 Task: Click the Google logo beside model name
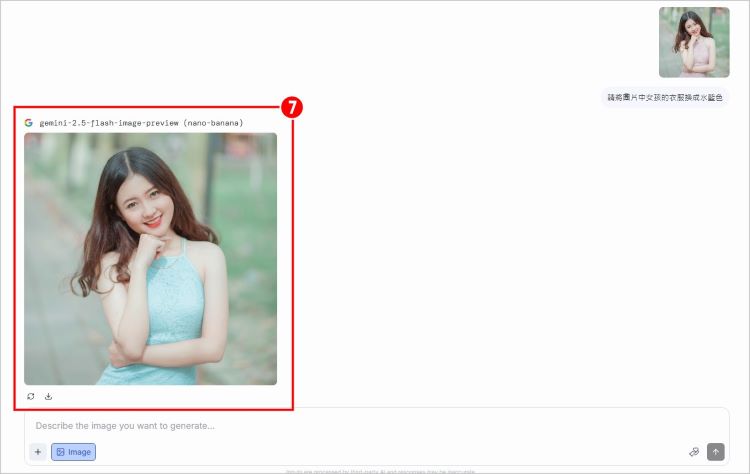(29, 123)
